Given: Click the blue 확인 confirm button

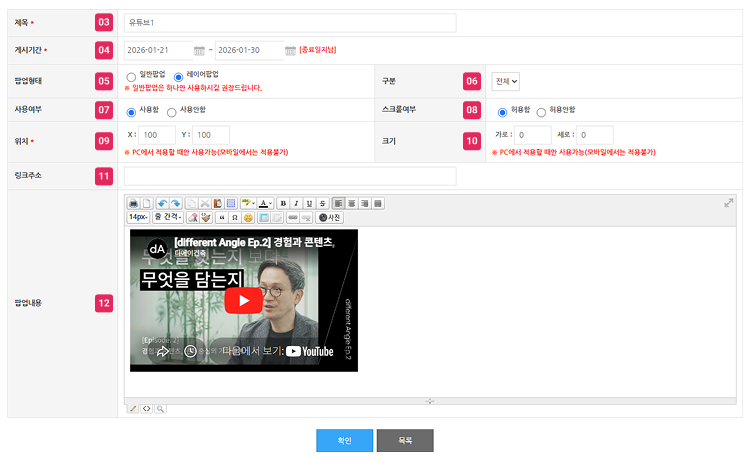Looking at the screenshot, I should 344,440.
